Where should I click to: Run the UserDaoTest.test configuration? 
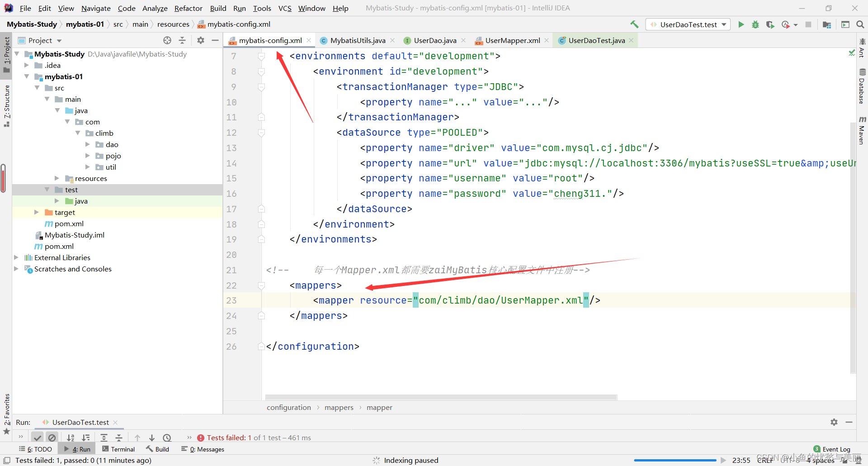point(741,24)
